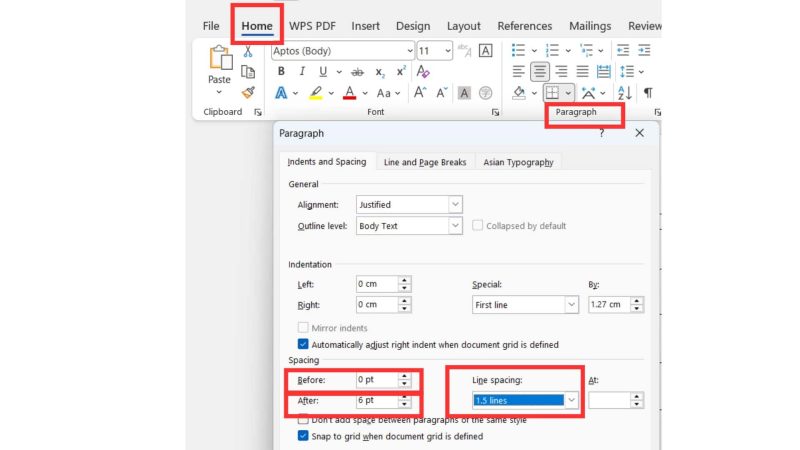Open Text Effects letter A icon
This screenshot has height=450, width=800.
281,93
